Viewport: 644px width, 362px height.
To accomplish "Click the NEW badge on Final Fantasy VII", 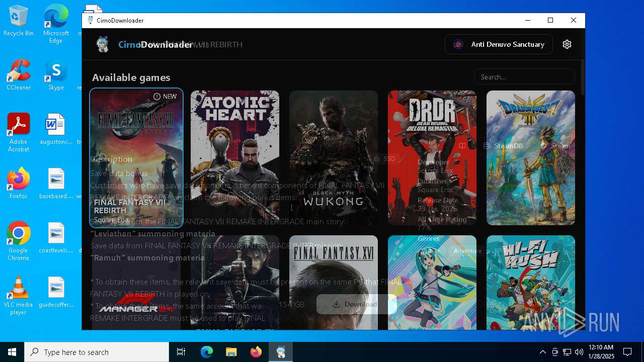I will tap(165, 97).
